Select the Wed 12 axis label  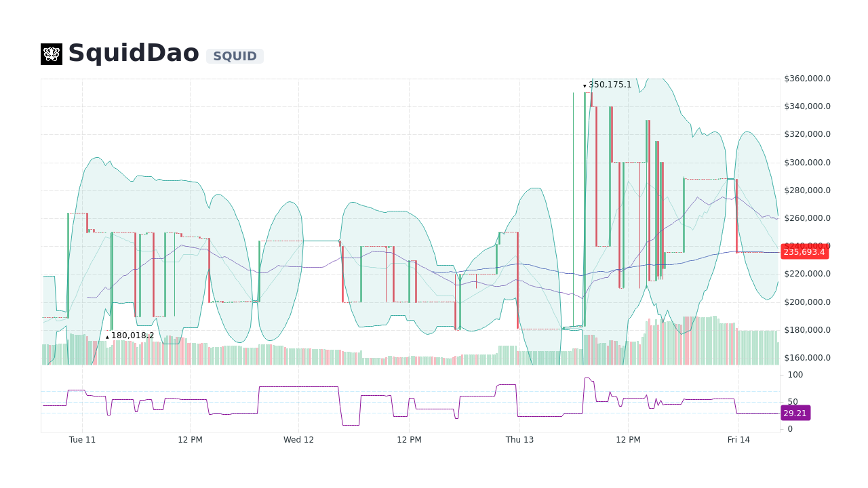298,439
